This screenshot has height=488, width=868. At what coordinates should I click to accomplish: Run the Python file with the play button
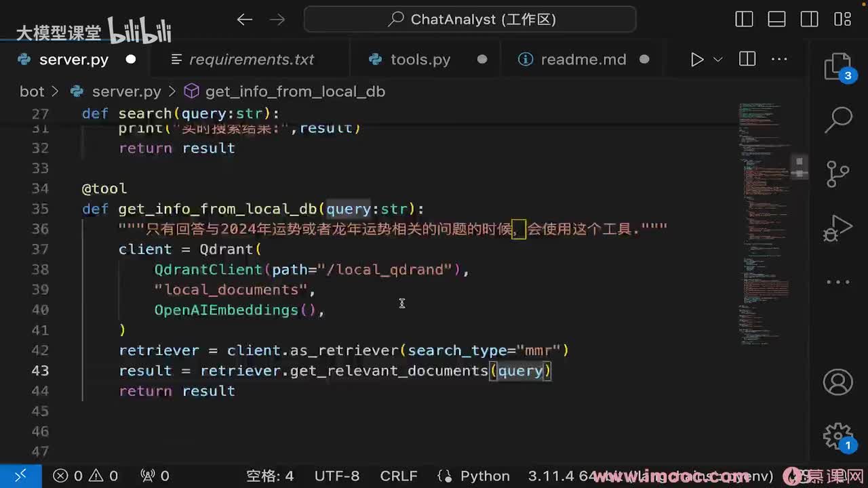[x=696, y=60]
